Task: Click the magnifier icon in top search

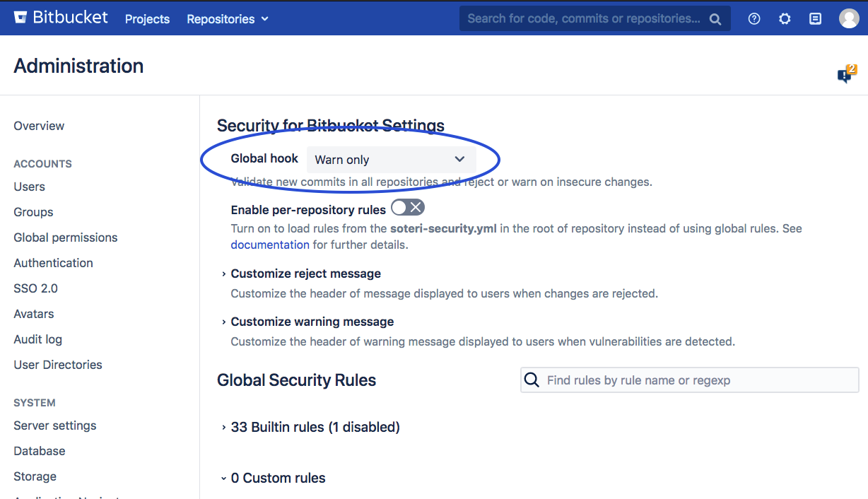Action: tap(715, 19)
